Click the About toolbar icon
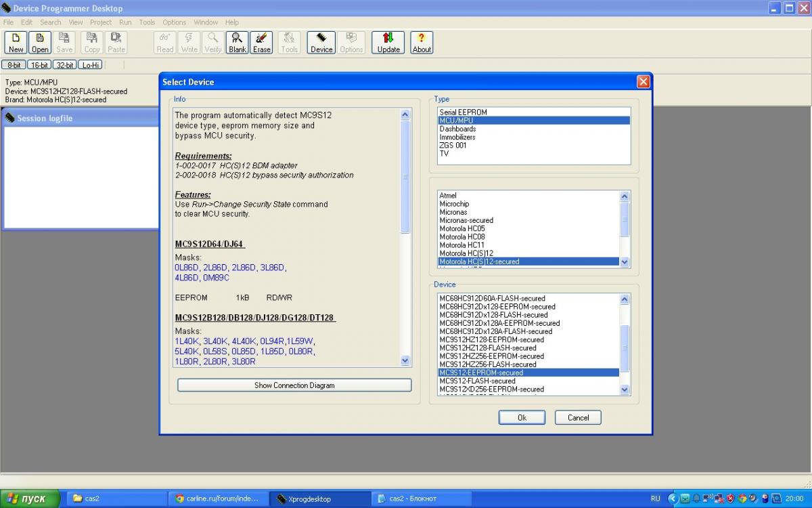The image size is (812, 508). pyautogui.click(x=422, y=42)
